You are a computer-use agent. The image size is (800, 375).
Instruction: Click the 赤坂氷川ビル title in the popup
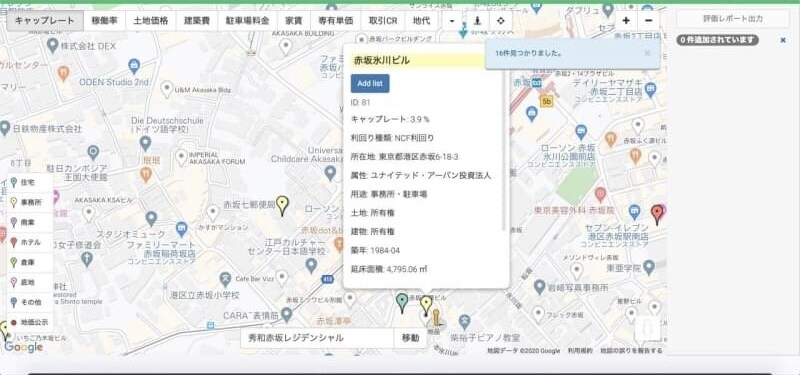(x=382, y=60)
